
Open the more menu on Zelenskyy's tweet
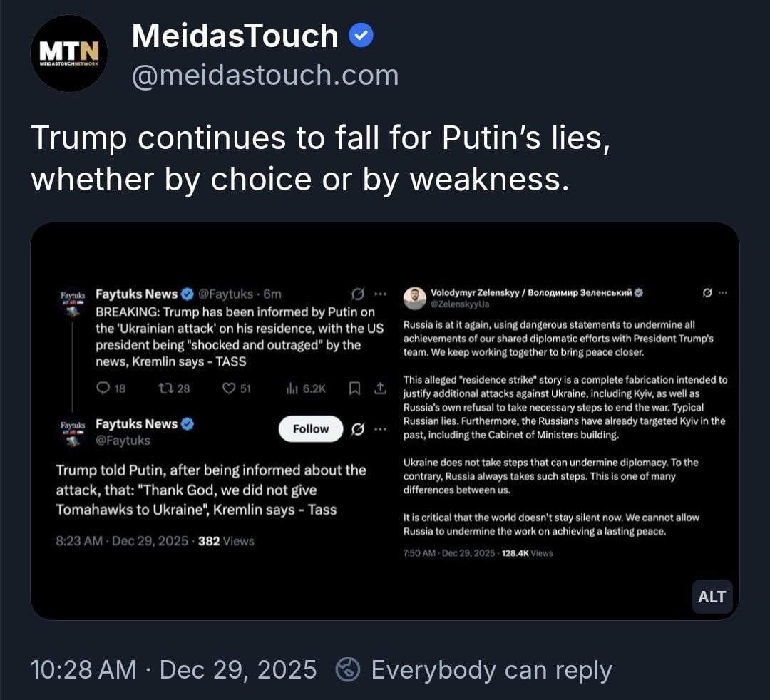tap(723, 292)
